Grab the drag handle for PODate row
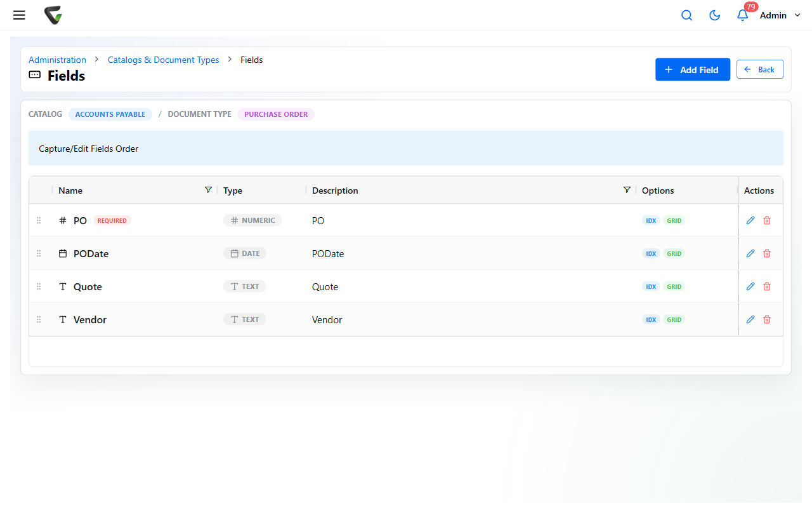The width and height of the screenshot is (812, 508). [39, 253]
